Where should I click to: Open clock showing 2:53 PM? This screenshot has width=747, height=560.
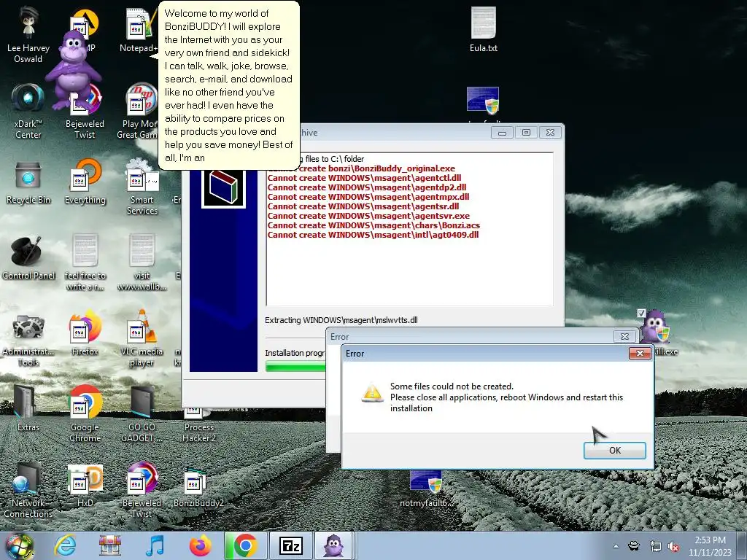pos(710,545)
